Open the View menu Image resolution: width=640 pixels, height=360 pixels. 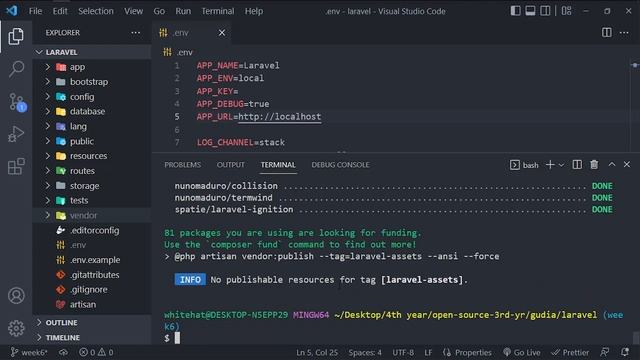pos(133,11)
